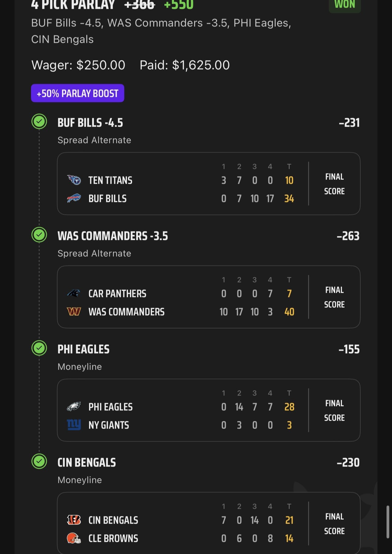Click the Buffalo Bills team logo
This screenshot has width=392, height=554.
pyautogui.click(x=74, y=198)
